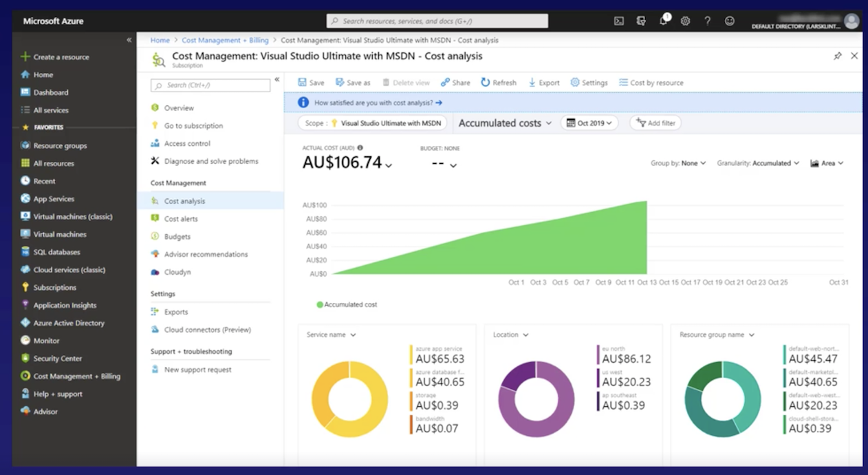
Task: Open the notifications bell icon
Action: point(664,21)
